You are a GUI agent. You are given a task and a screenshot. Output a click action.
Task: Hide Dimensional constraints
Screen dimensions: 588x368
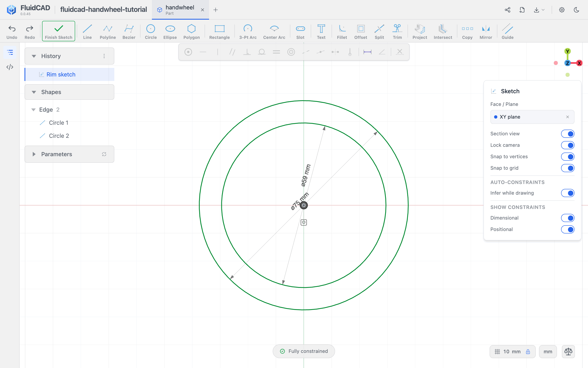pyautogui.click(x=568, y=218)
